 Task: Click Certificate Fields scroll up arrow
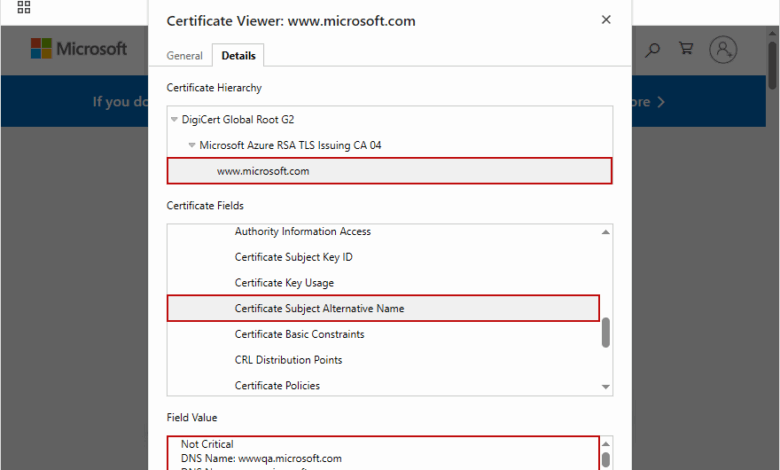tap(605, 232)
